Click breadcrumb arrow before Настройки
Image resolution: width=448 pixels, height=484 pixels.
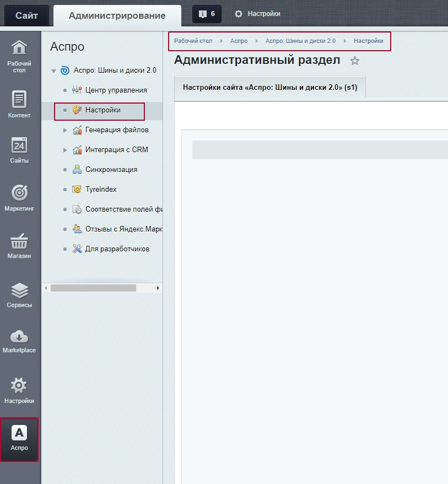344,41
